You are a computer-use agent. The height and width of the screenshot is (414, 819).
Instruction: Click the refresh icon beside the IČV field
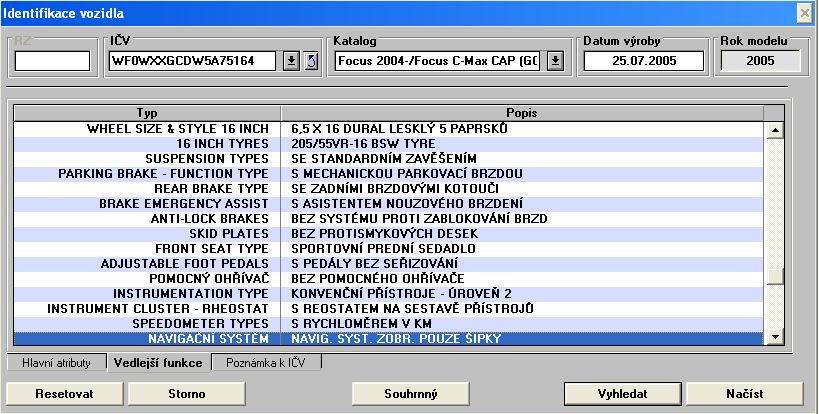[310, 61]
